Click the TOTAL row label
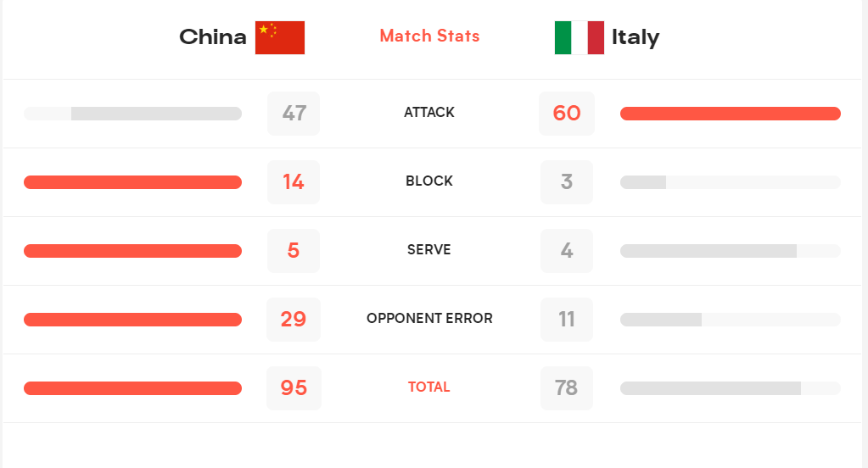The height and width of the screenshot is (468, 868). pos(429,387)
